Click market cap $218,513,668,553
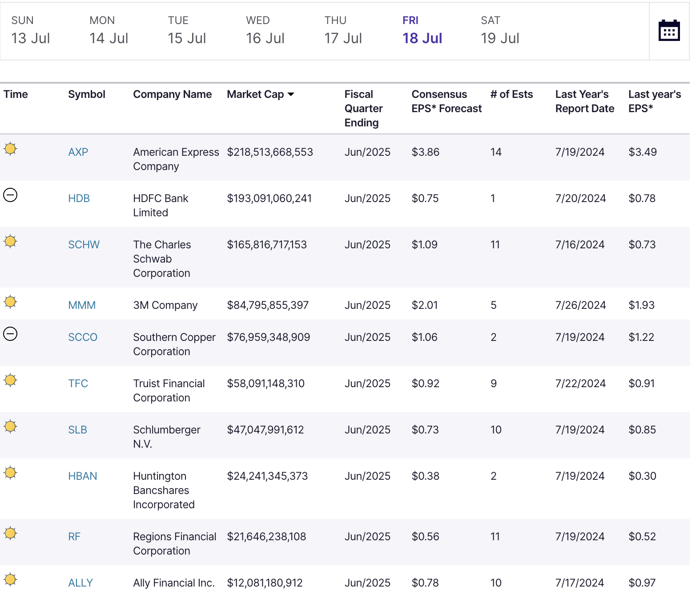This screenshot has height=599, width=700. (270, 152)
